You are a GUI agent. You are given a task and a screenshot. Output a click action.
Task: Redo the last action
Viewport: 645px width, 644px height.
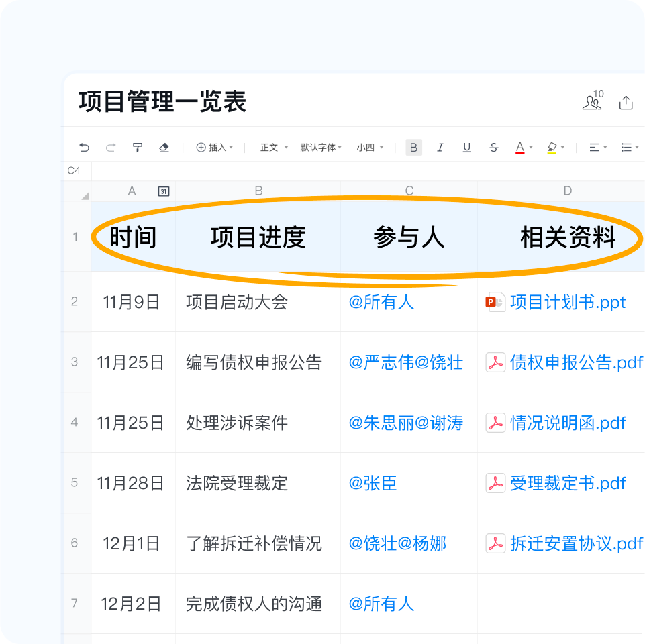point(111,147)
